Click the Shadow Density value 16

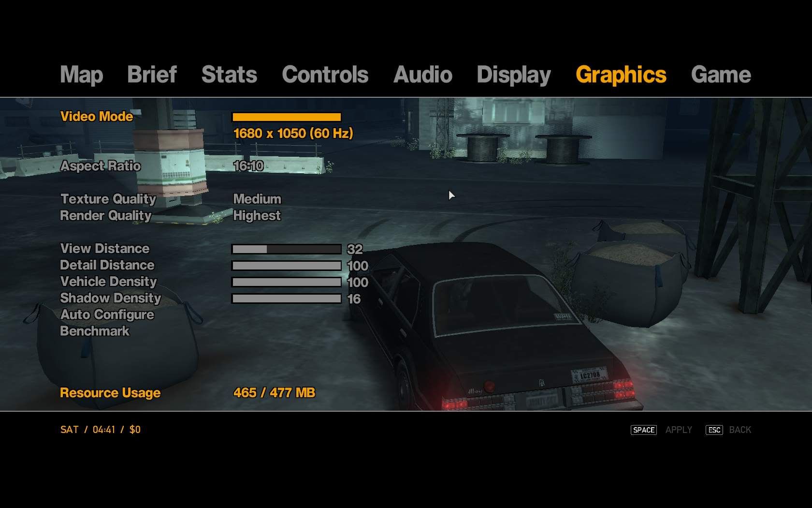(x=354, y=299)
